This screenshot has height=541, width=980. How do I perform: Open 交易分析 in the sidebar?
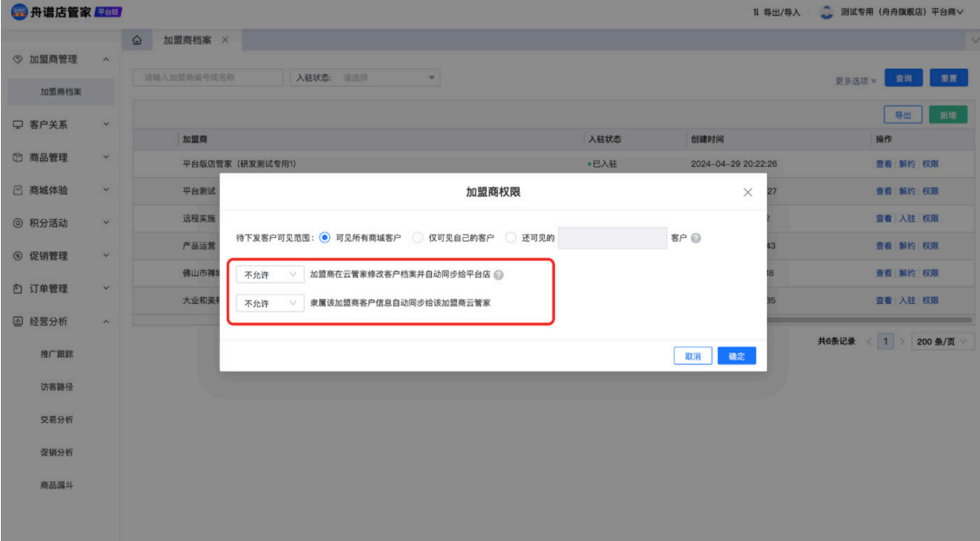tap(56, 419)
